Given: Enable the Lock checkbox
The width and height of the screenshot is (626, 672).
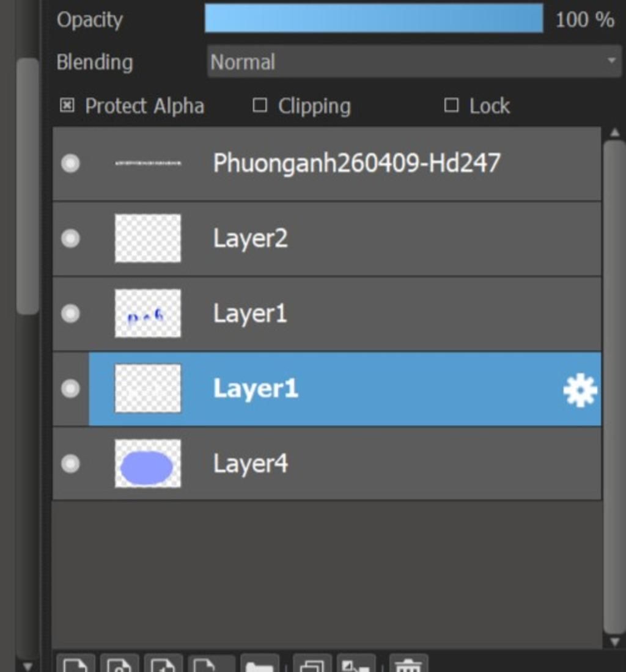Looking at the screenshot, I should 451,105.
